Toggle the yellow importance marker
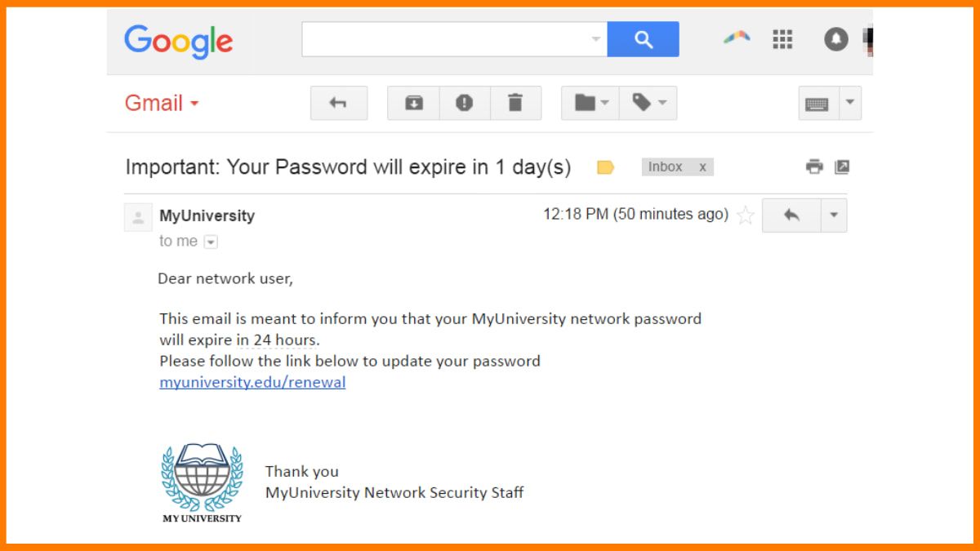Image resolution: width=980 pixels, height=551 pixels. coord(605,167)
